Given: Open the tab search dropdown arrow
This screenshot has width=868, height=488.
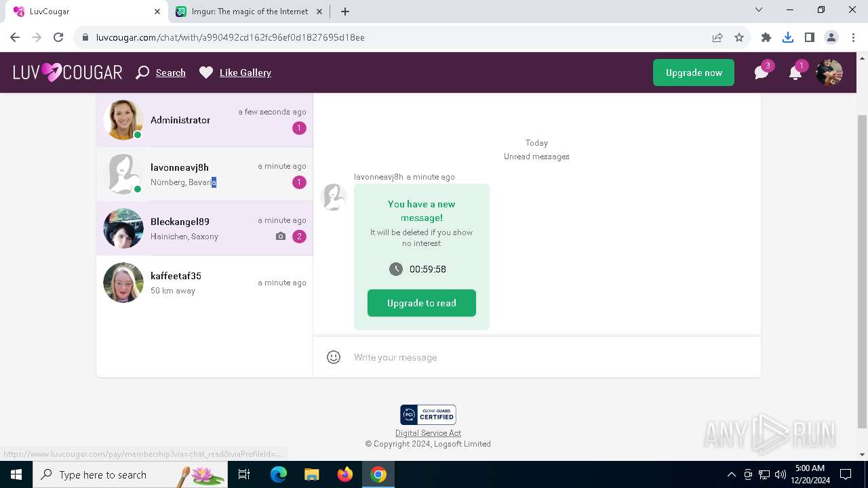Looking at the screenshot, I should point(759,10).
